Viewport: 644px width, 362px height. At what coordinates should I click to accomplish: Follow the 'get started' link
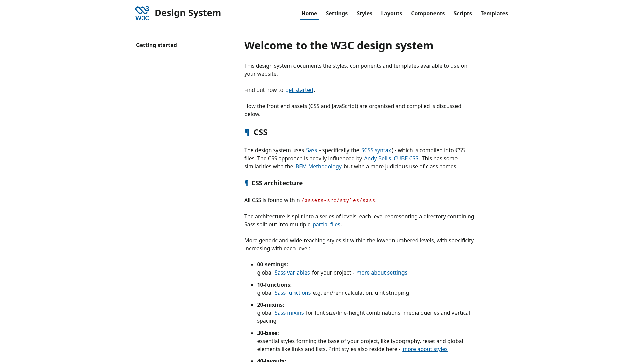coord(299,90)
